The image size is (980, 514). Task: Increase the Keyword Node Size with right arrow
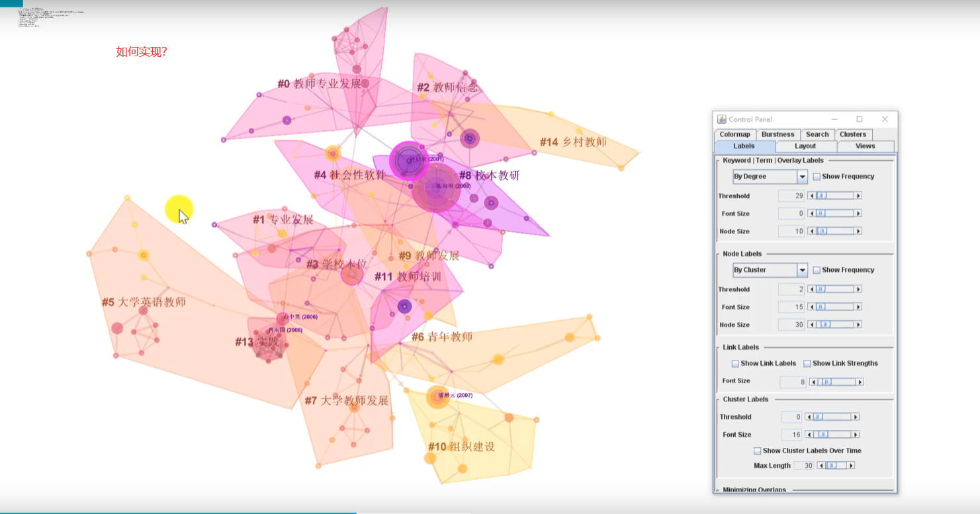point(858,232)
